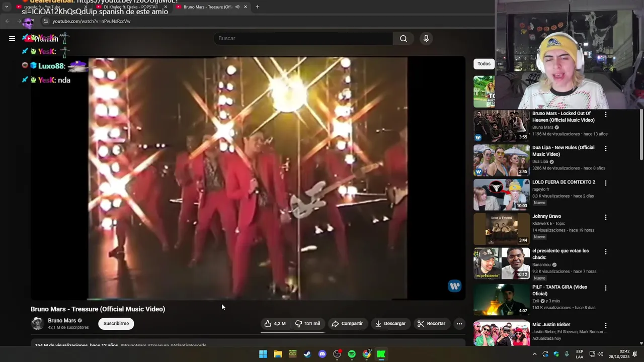Open Discord from the taskbar
This screenshot has width=644, height=362.
click(x=322, y=354)
